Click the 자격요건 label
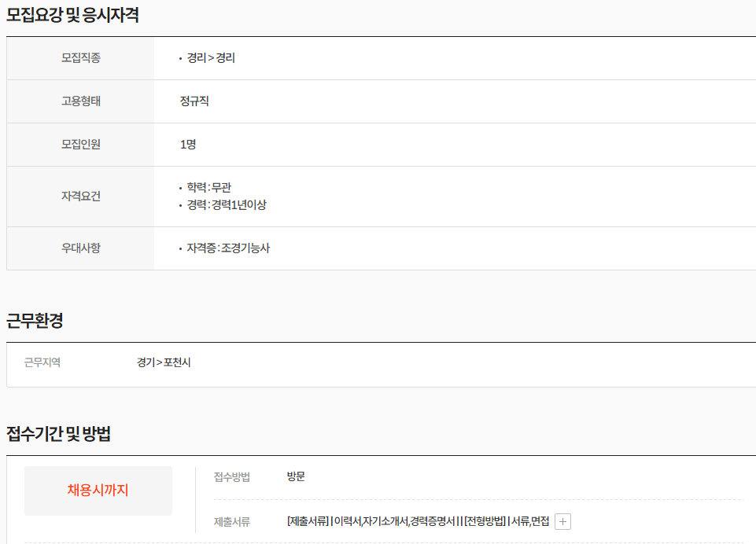Image resolution: width=756 pixels, height=544 pixels. [81, 196]
